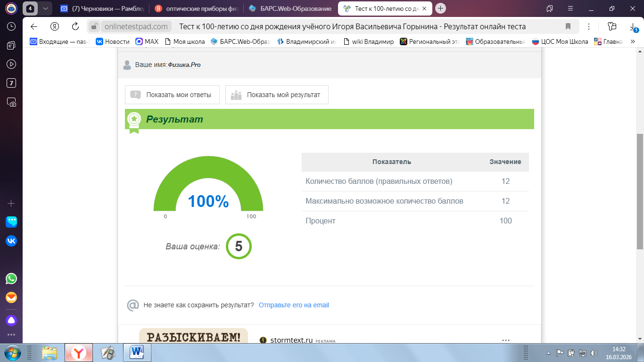This screenshot has width=644, height=362.
Task: Follow the Отправьте его на email link
Action: [x=294, y=305]
